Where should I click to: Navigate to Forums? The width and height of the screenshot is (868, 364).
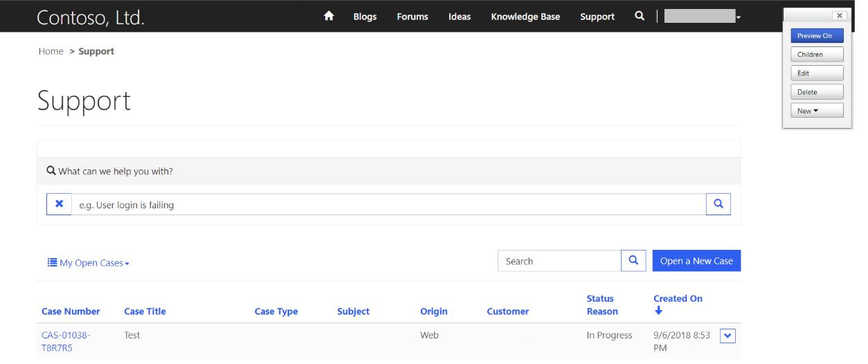(413, 17)
